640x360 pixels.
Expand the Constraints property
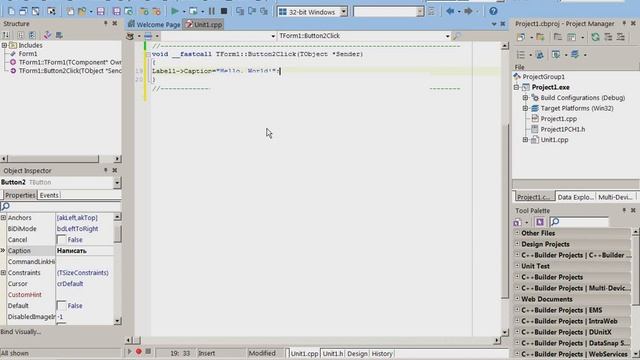pyautogui.click(x=4, y=273)
